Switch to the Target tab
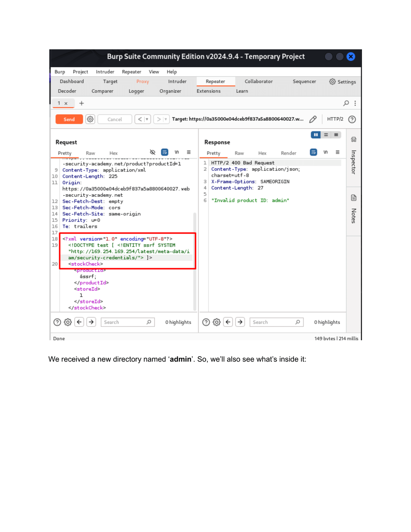 (x=110, y=81)
